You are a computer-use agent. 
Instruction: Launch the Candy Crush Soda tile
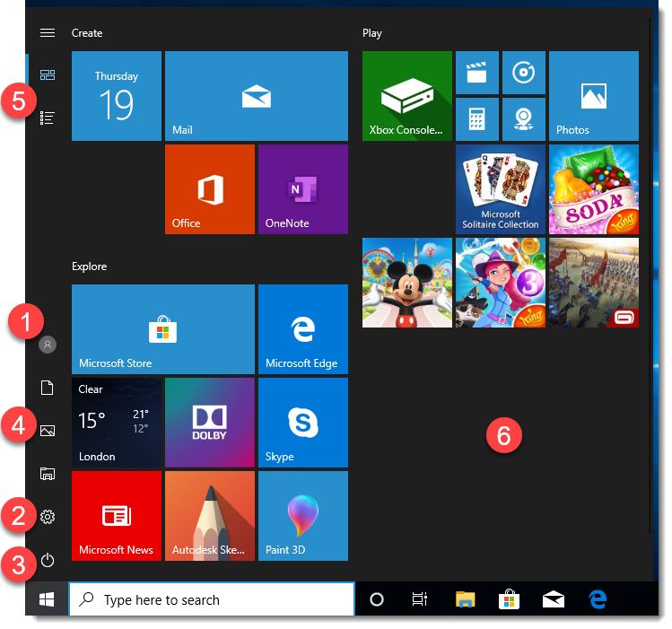pyautogui.click(x=594, y=189)
